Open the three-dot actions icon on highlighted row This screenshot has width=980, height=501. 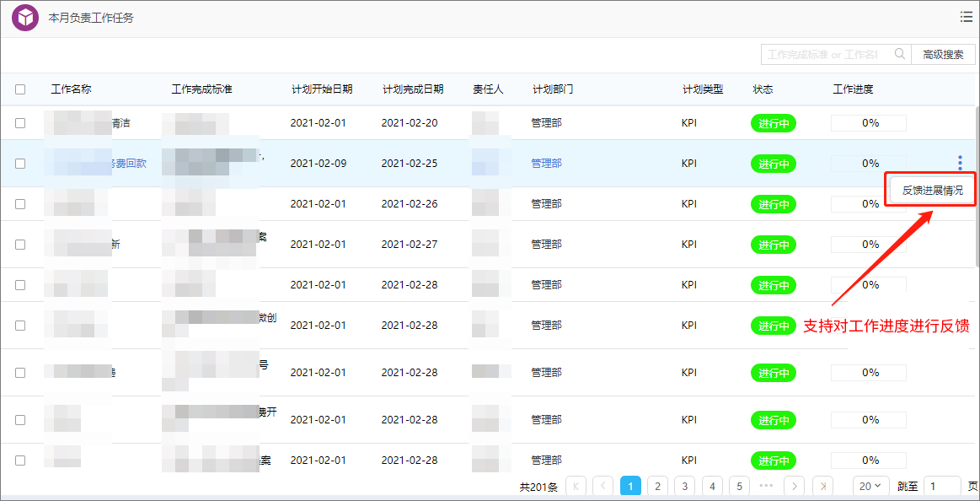click(x=960, y=163)
